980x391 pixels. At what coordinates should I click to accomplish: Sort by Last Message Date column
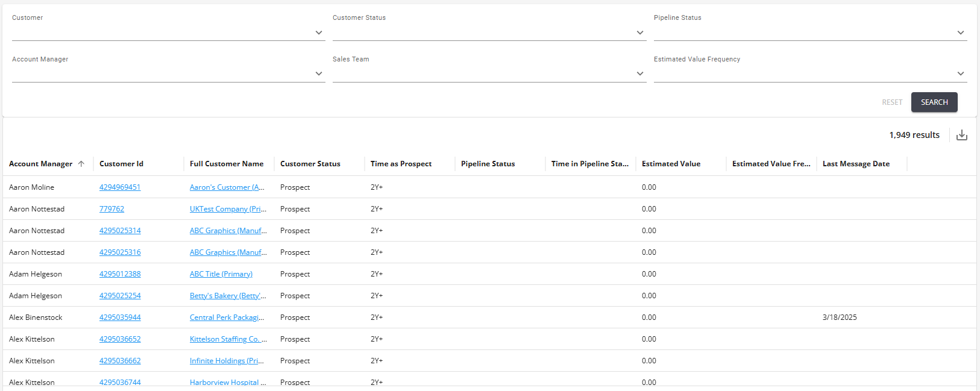[x=856, y=164]
